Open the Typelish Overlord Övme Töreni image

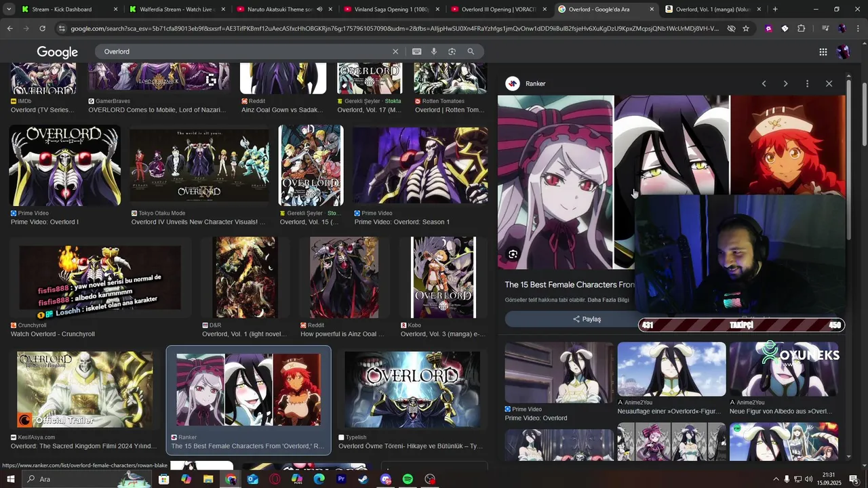pos(412,390)
